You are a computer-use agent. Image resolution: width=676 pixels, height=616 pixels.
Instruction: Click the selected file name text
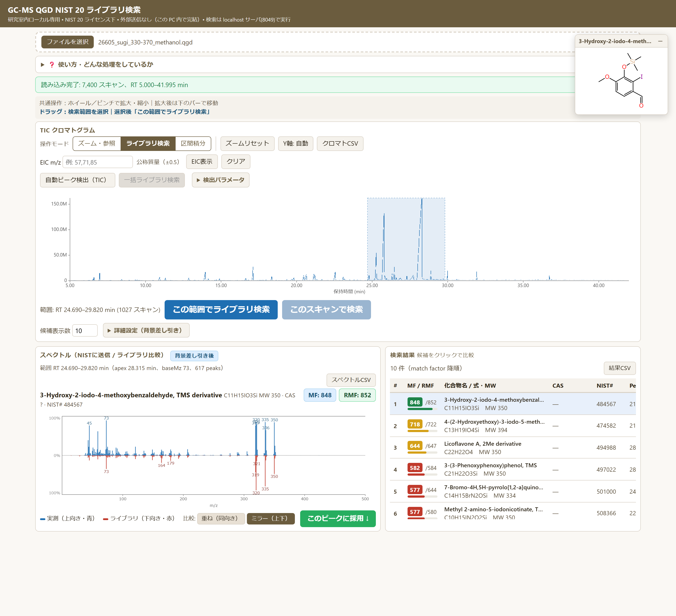(x=145, y=42)
